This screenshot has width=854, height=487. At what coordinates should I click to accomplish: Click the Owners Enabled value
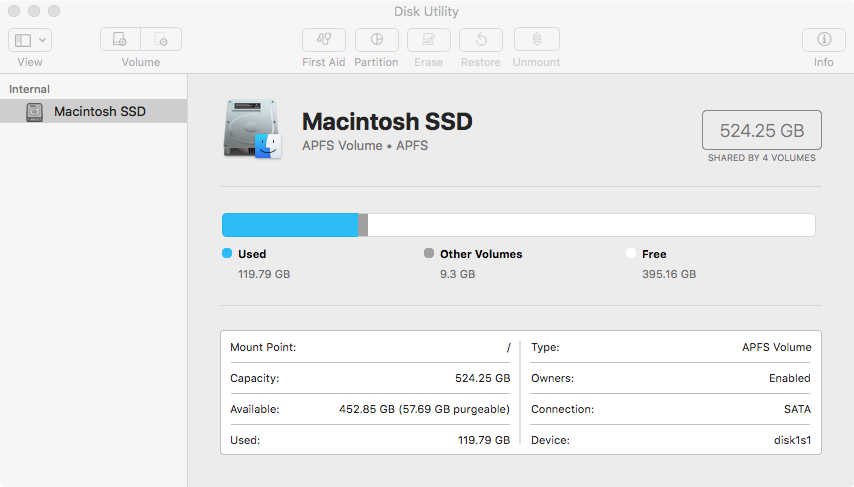pyautogui.click(x=790, y=378)
